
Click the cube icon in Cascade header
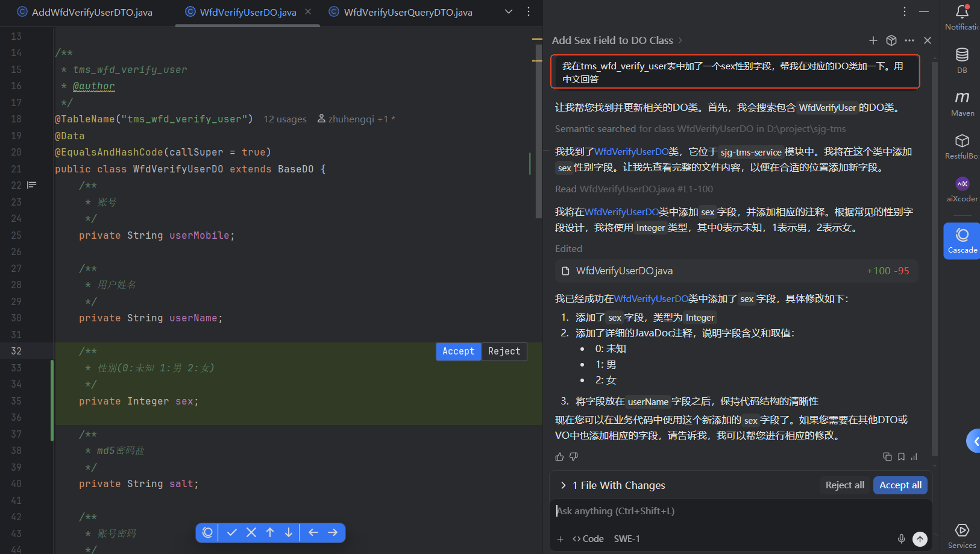(x=891, y=40)
